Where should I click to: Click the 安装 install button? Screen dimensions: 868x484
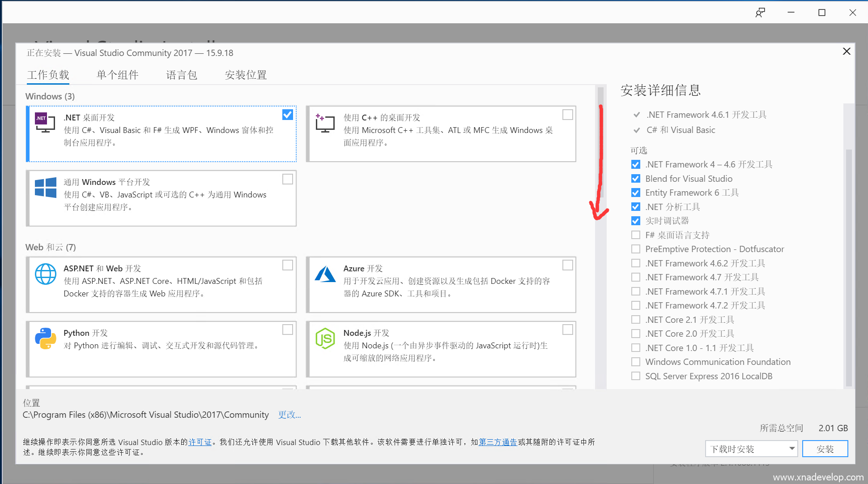[x=825, y=449]
